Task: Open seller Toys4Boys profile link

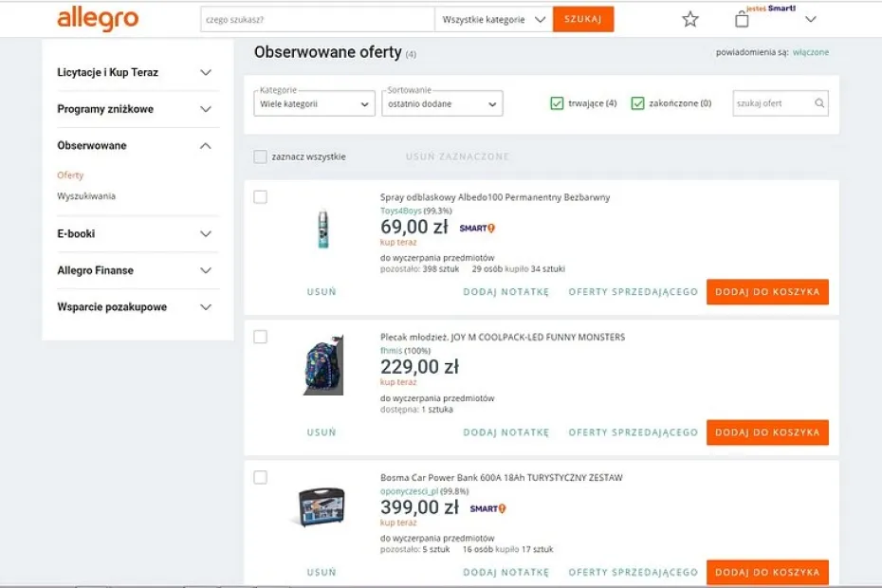Action: pyautogui.click(x=400, y=211)
